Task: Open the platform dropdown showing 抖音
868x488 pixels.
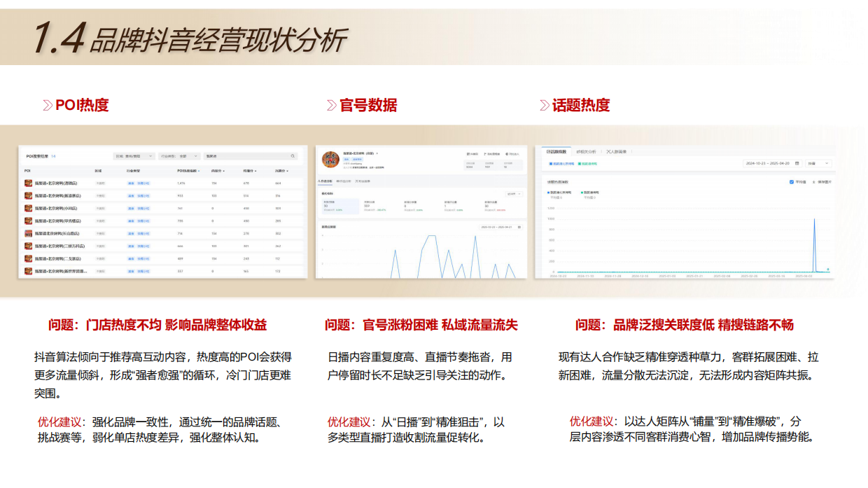Action: pos(818,163)
